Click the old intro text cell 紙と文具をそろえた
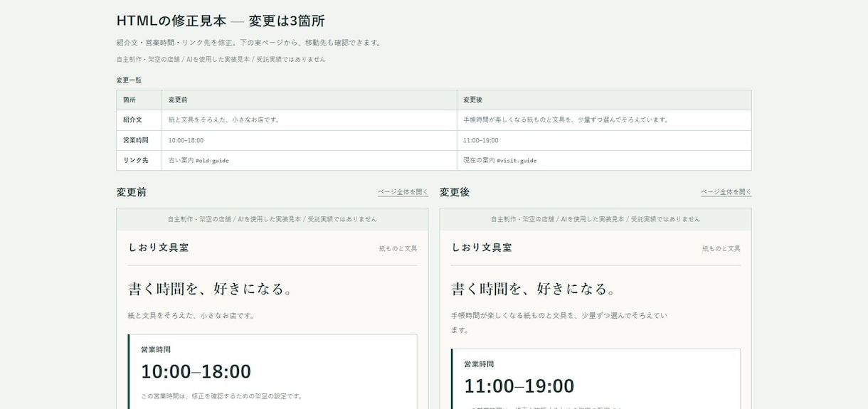The height and width of the screenshot is (409, 868). [x=309, y=119]
